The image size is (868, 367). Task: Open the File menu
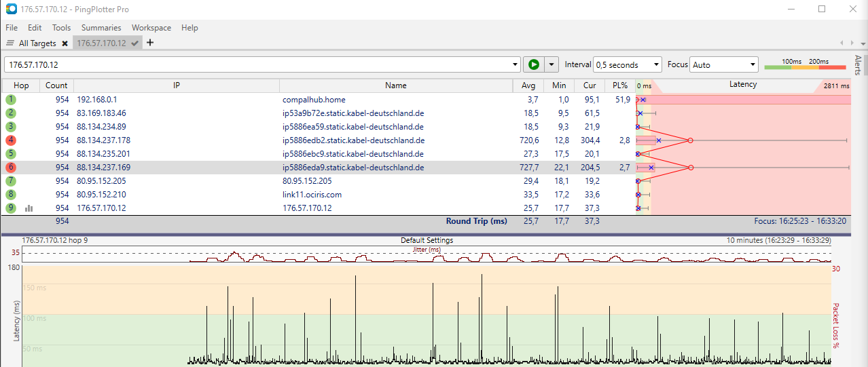[x=12, y=28]
